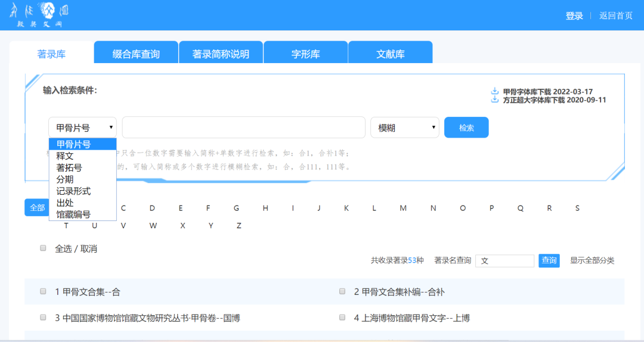This screenshot has width=644, height=342.
Task: Filter catalogs by letter N
Action: coord(434,208)
